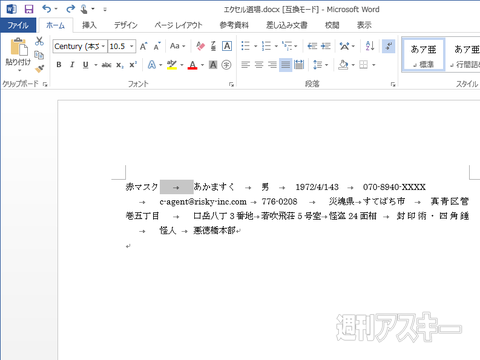Screen dimensions: 480x360
Task: Align text to the left
Action: coord(245,65)
